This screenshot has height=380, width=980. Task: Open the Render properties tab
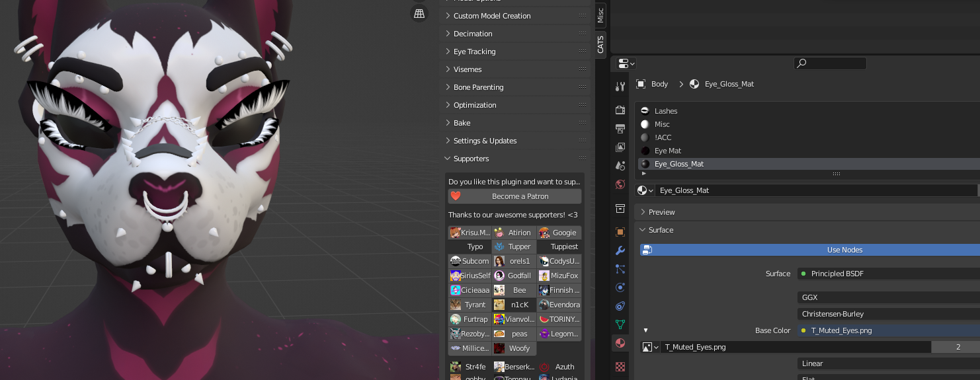[620, 110]
